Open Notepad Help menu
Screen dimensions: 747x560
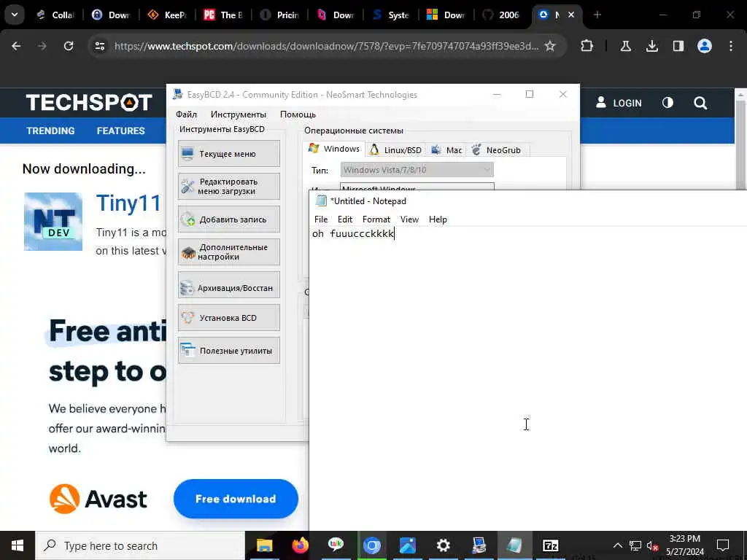coord(438,219)
